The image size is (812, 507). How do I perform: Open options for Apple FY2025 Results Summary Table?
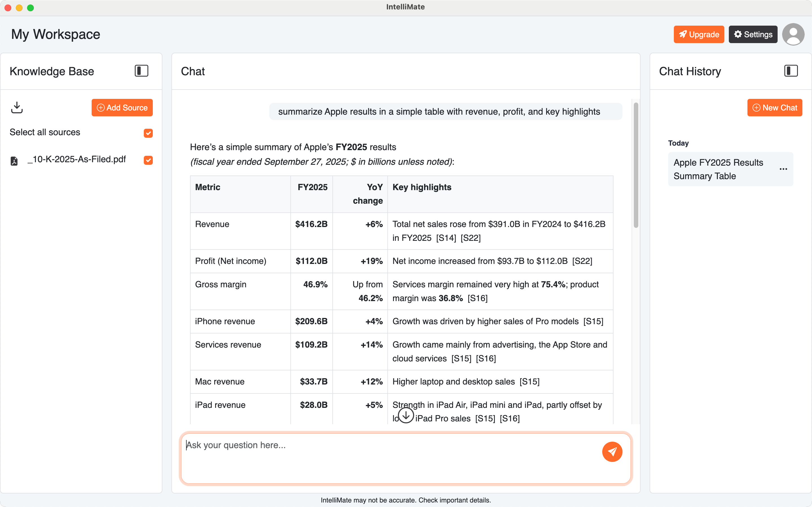(784, 169)
